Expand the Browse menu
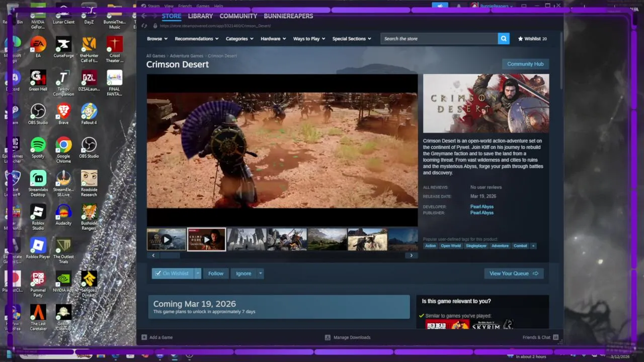The width and height of the screenshot is (644, 362). pos(157,39)
